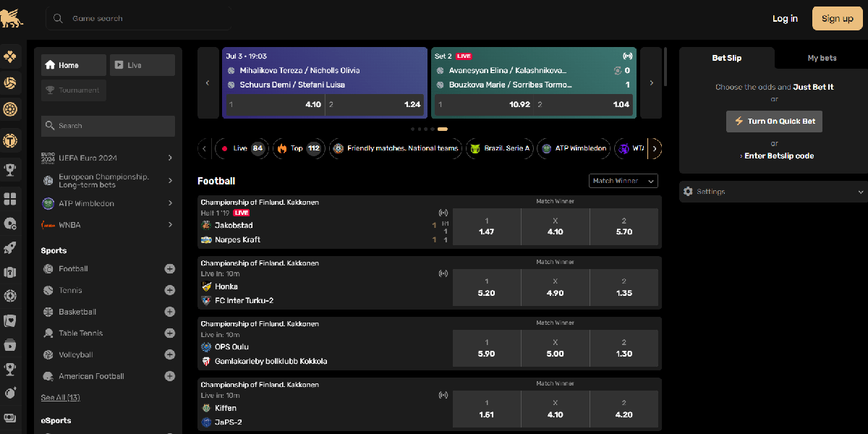868x434 pixels.
Task: Advance the featured match carousel with right arrow
Action: 651,83
